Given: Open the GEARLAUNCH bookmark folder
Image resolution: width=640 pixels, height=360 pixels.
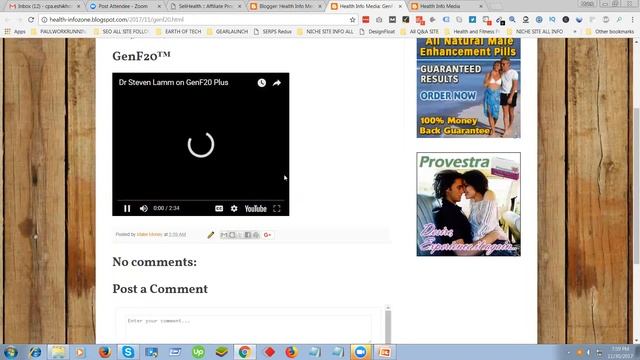Looking at the screenshot, I should 228,31.
